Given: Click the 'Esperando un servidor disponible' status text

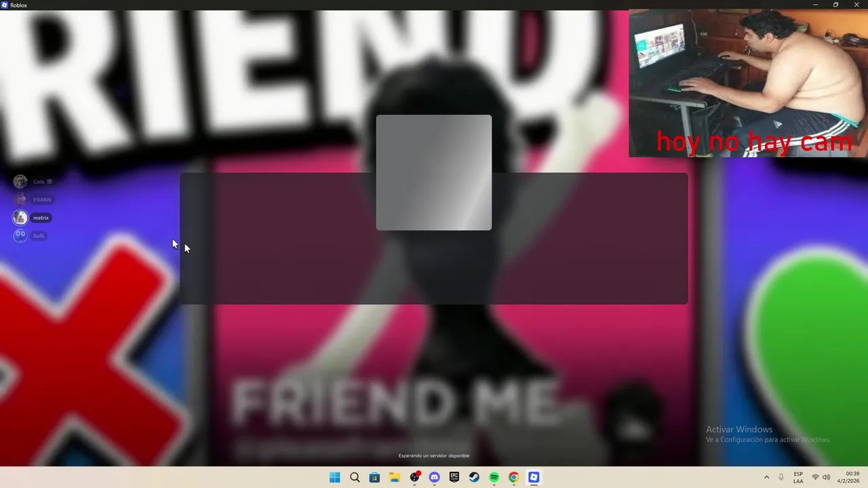Looking at the screenshot, I should tap(434, 455).
